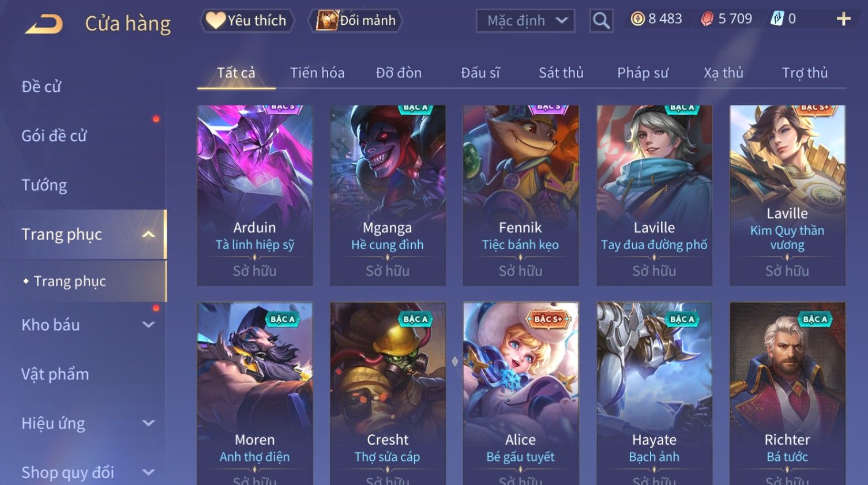This screenshot has width=868, height=485.
Task: Open search with the magnifier icon
Action: point(601,21)
